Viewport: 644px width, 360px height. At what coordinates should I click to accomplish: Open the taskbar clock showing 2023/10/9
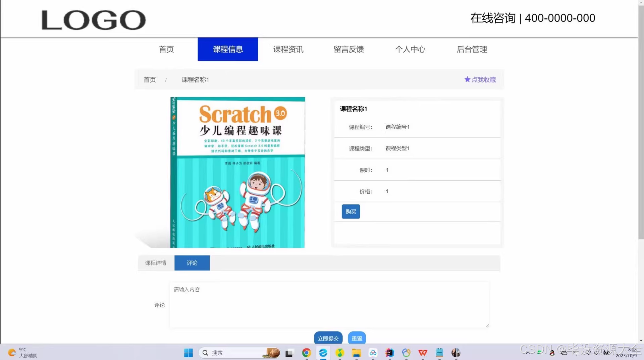click(x=626, y=353)
